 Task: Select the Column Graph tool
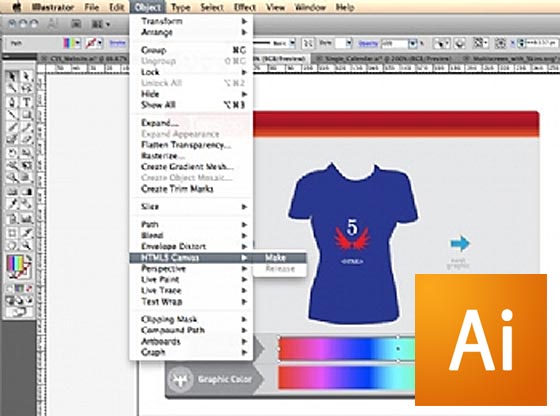click(x=26, y=218)
